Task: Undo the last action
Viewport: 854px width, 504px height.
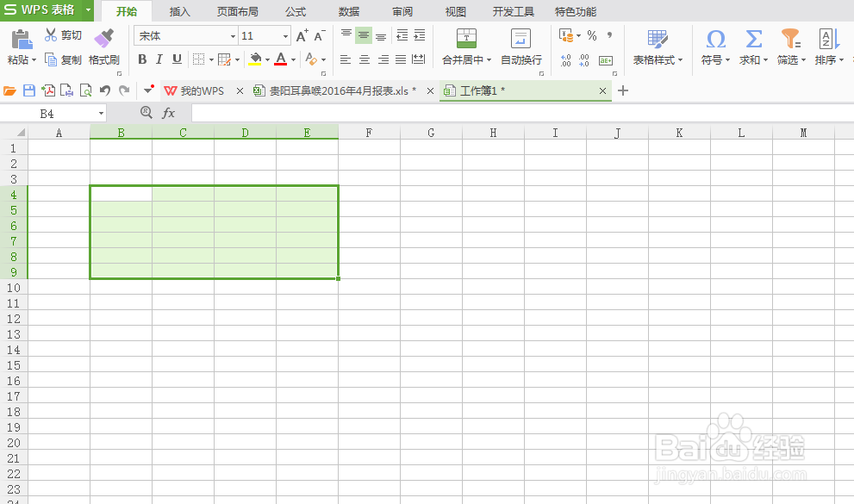Action: [x=105, y=91]
